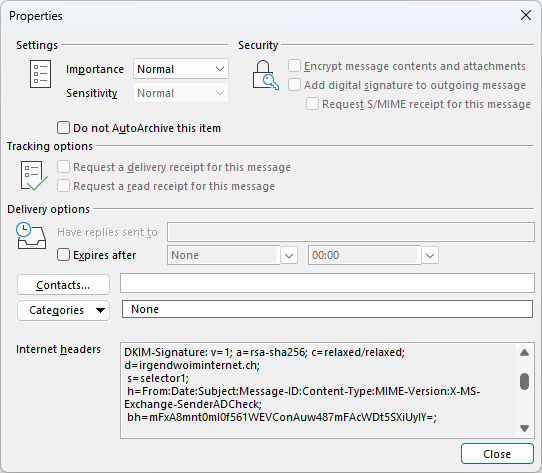
Task: Click inside the Internet headers text box
Action: pos(318,391)
